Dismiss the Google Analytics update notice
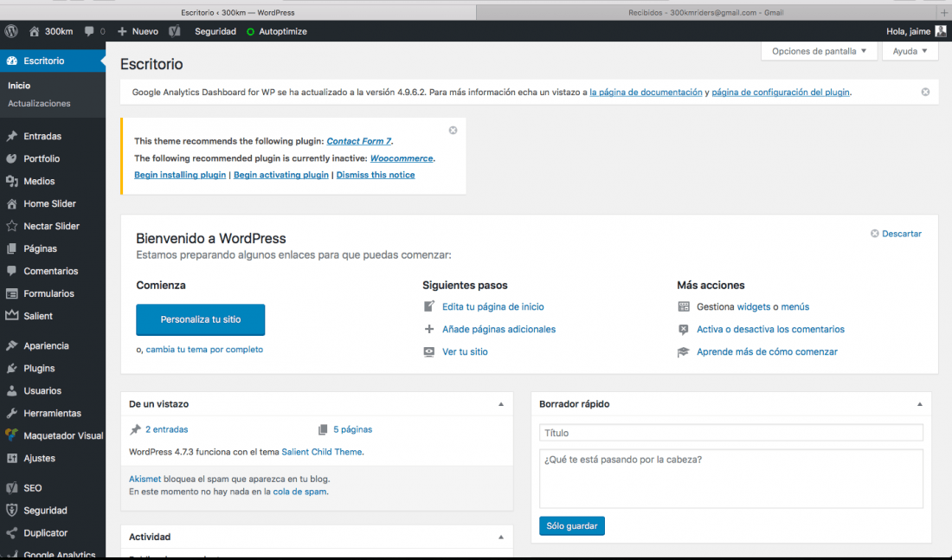 [x=925, y=92]
